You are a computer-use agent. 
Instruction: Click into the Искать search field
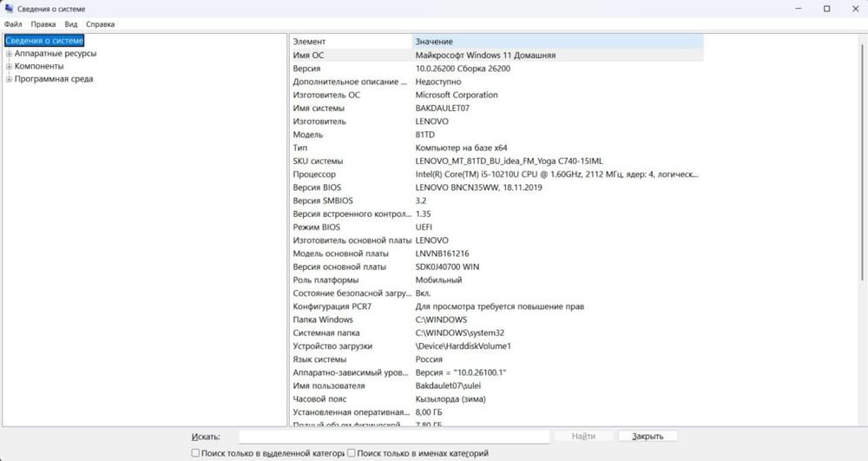pos(394,437)
